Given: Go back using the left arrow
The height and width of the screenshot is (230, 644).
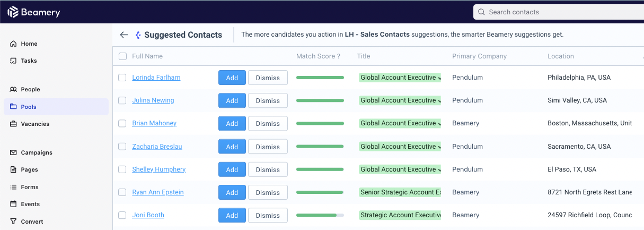Looking at the screenshot, I should 124,35.
